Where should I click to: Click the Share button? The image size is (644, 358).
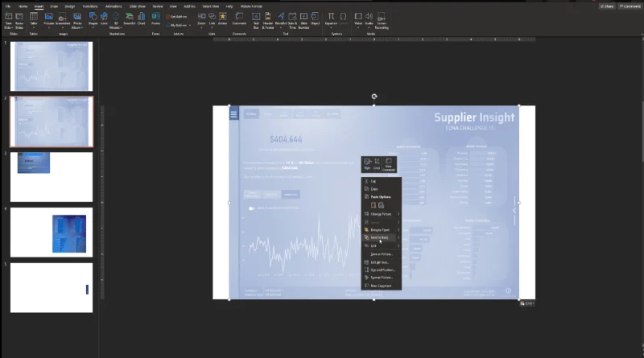coord(607,6)
